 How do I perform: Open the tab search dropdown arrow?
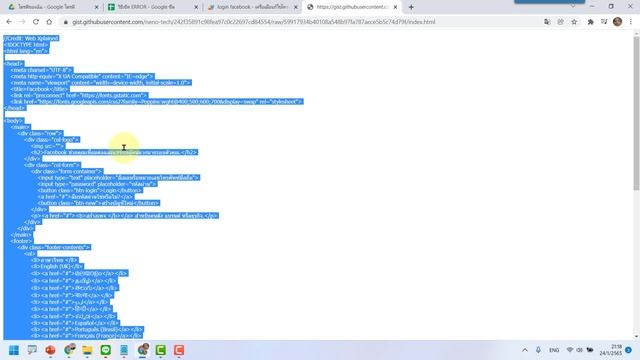pos(573,7)
